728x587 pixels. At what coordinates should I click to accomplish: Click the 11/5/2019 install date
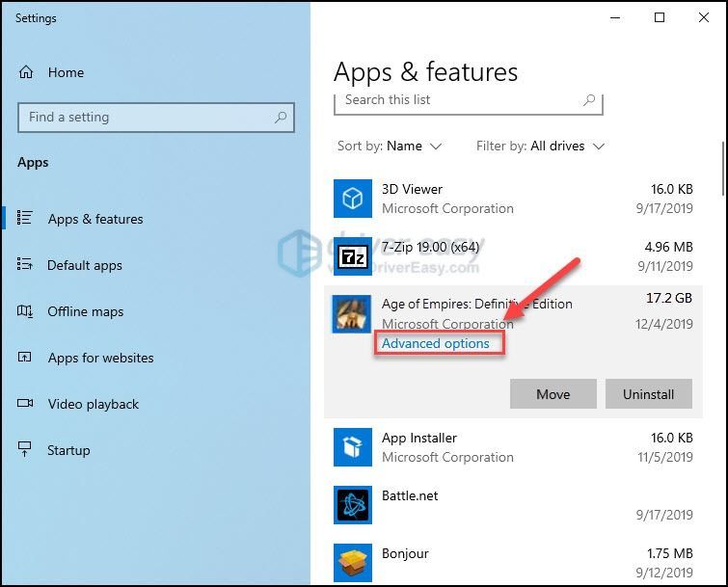tap(665, 457)
